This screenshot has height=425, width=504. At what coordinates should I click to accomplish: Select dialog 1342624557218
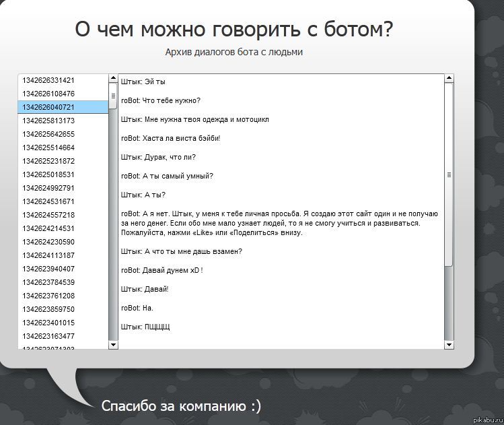click(x=48, y=215)
